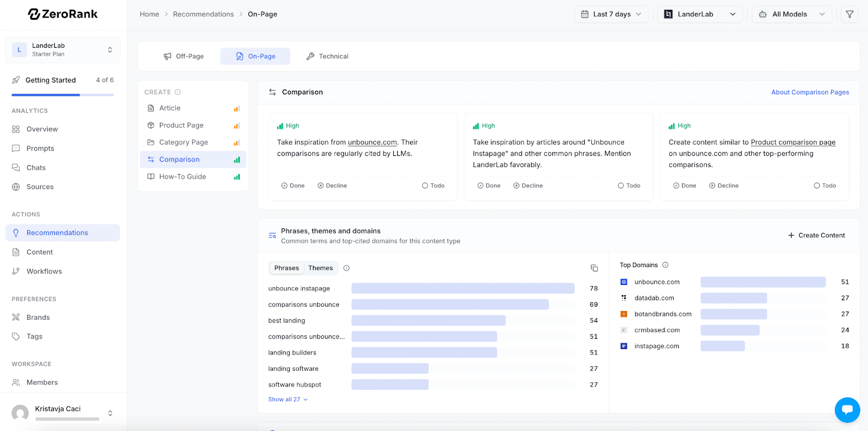Viewport: 868px width, 431px height.
Task: Click the Content document icon
Action: point(16,252)
